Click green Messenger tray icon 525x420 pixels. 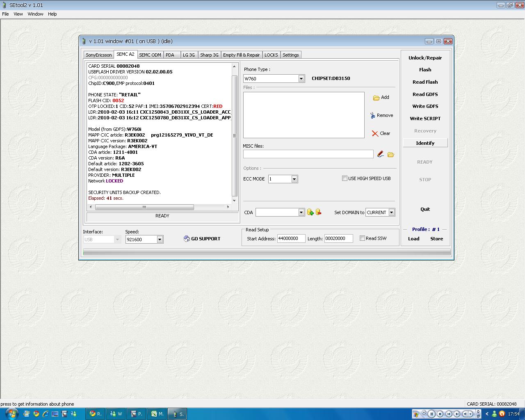(x=495, y=414)
